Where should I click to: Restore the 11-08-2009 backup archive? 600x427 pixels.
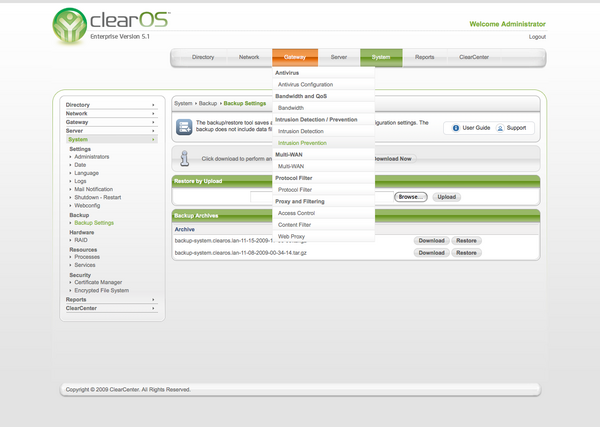(x=466, y=253)
